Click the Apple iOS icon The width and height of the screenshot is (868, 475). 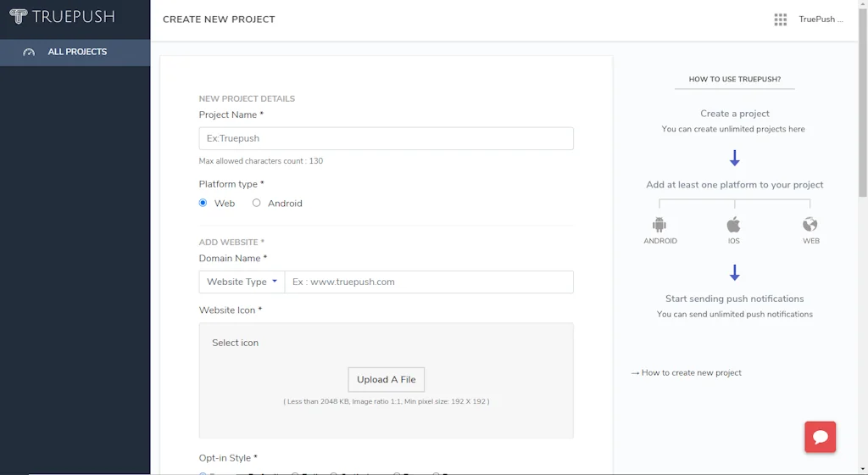[x=733, y=224]
